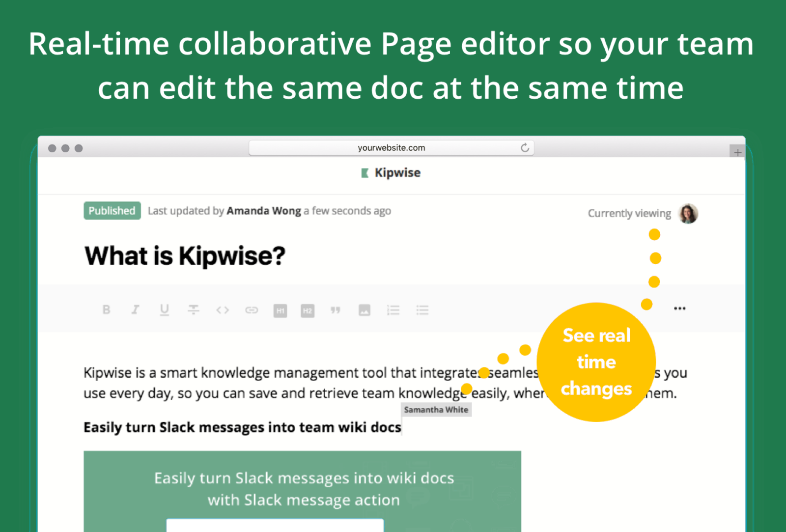786x532 pixels.
Task: Click the Published status badge
Action: pos(112,211)
